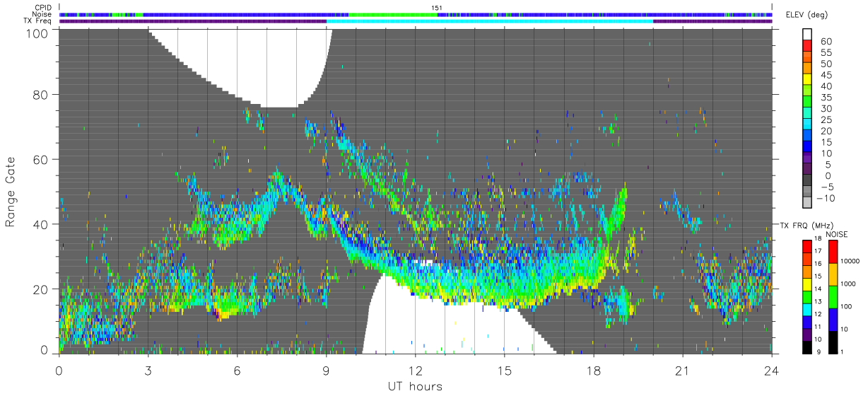Click the 21 tick on UT hours axis

(x=683, y=369)
